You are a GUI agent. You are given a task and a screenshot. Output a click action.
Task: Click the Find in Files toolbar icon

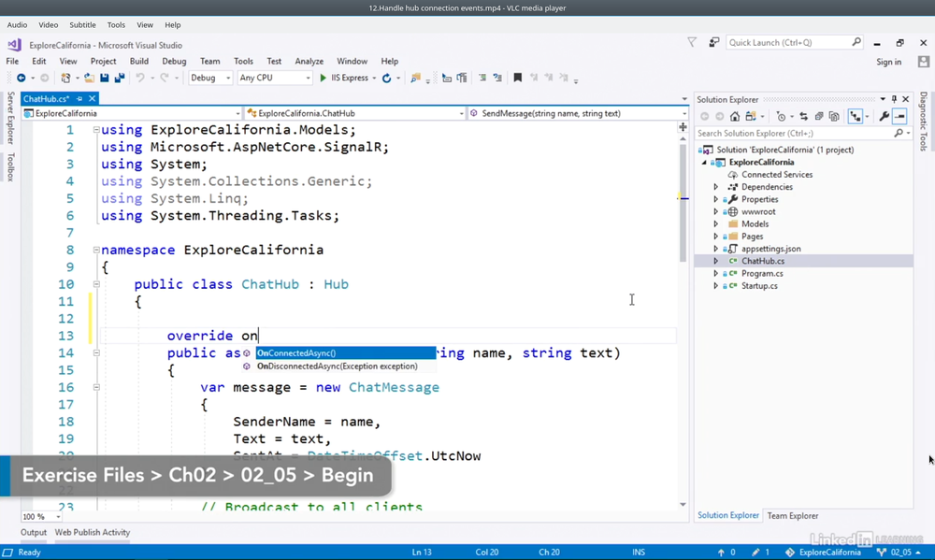click(x=416, y=79)
